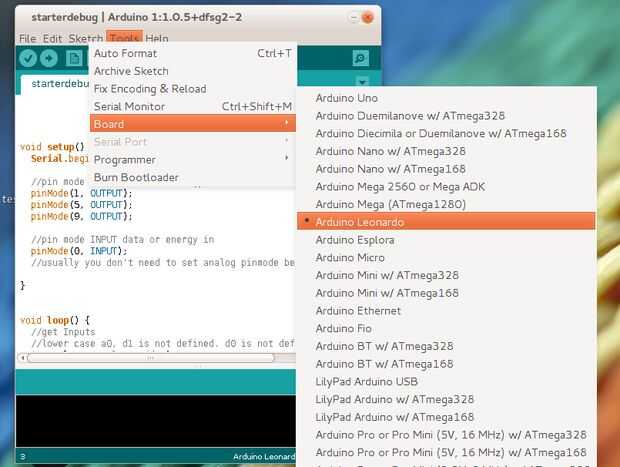The image size is (620, 467).
Task: Click the pinMode(5, OUTPUT) code line
Action: tap(81, 205)
